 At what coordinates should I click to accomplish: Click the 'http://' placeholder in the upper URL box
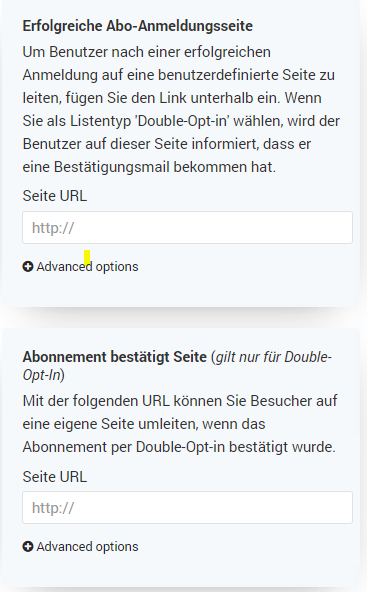pyautogui.click(x=53, y=228)
